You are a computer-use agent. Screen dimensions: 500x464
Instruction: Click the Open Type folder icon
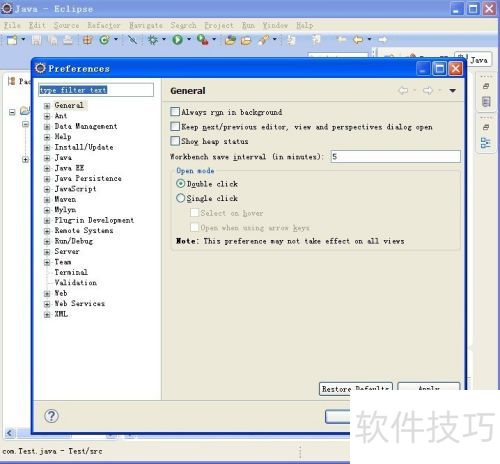[x=230, y=40]
